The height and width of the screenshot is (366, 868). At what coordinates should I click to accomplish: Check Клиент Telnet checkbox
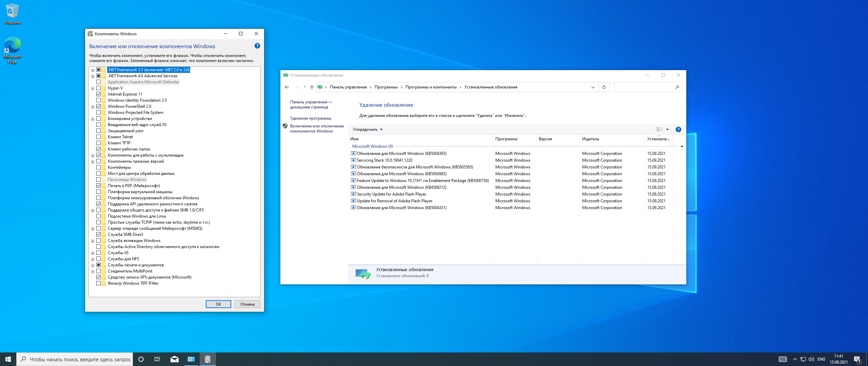pyautogui.click(x=98, y=137)
